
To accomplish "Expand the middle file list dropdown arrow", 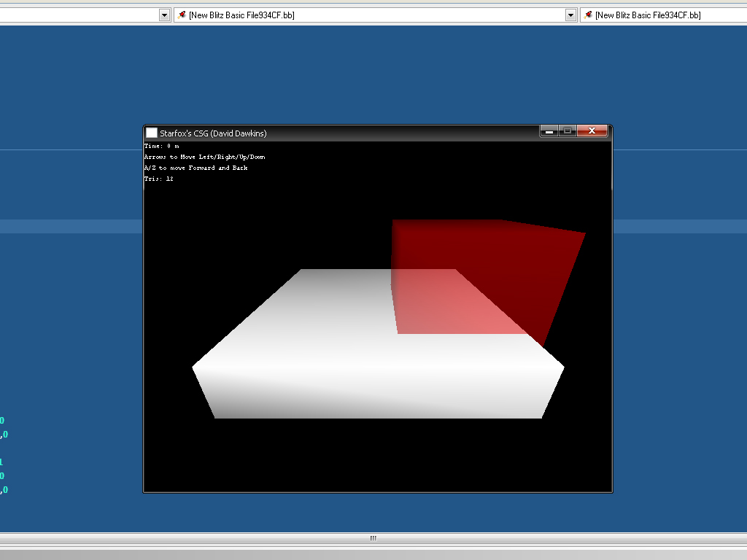I will 571,15.
